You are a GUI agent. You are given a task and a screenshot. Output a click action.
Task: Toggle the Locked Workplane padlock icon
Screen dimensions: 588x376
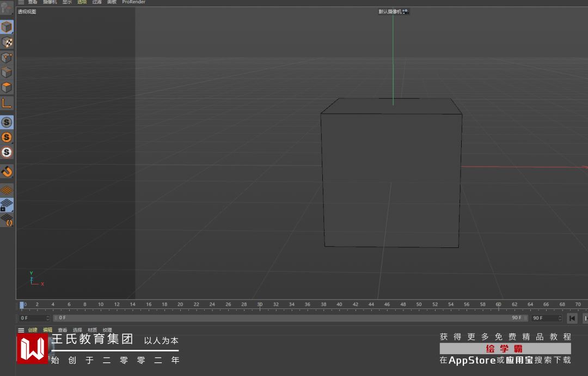7,205
